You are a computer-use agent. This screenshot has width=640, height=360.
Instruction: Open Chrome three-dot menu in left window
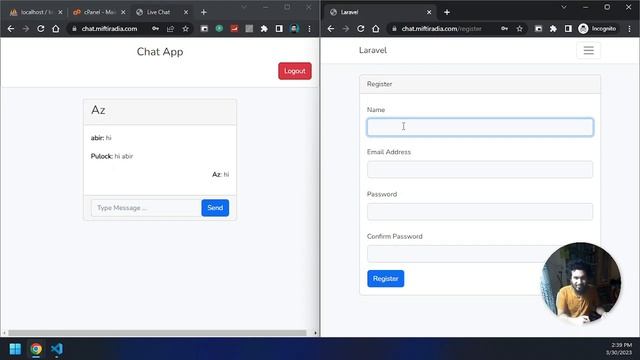(309, 29)
